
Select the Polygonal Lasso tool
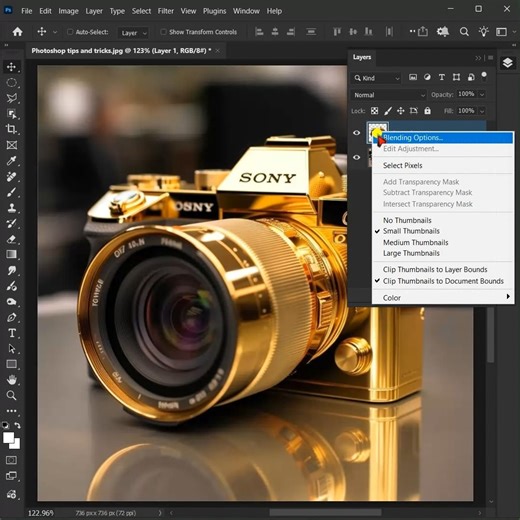[12, 98]
